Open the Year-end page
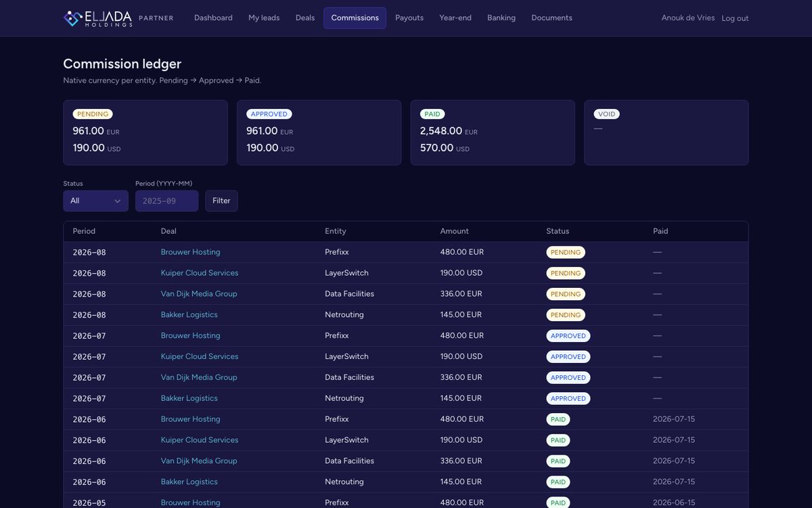This screenshot has width=812, height=508. (x=455, y=18)
